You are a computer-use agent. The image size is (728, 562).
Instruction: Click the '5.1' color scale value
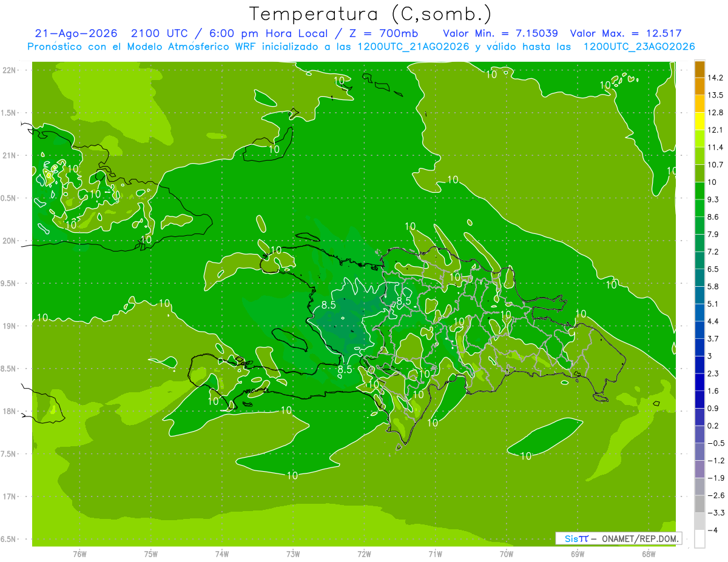713,304
